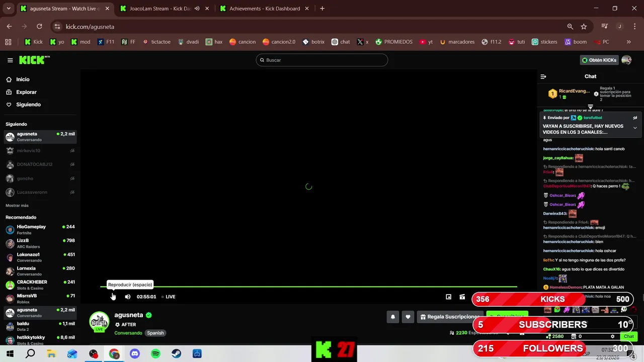The width and height of the screenshot is (644, 362).
Task: Click the green video progress bar
Action: click(308, 287)
